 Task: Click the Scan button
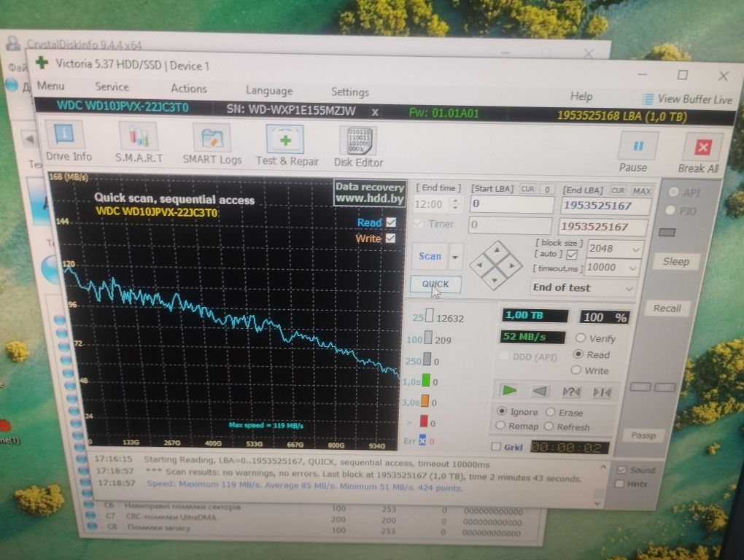430,256
